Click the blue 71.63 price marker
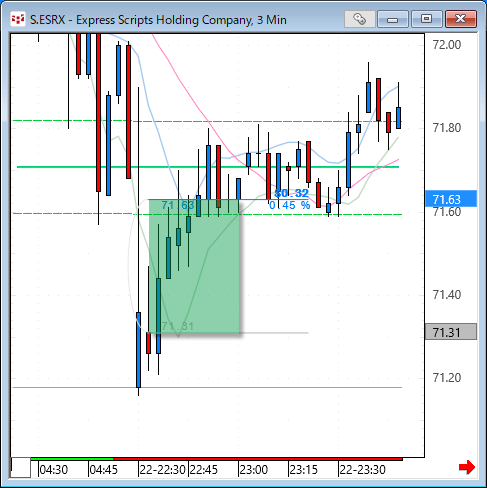Viewport: 487px width, 488px height. (451, 199)
